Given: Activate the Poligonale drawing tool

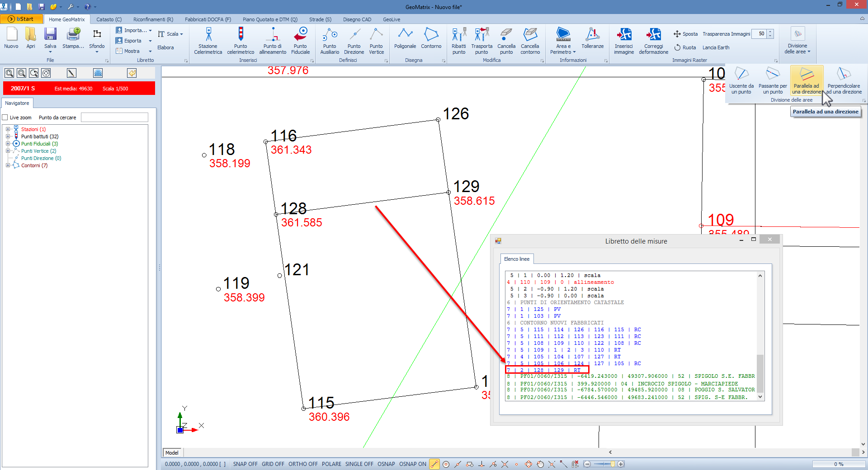Looking at the screenshot, I should coord(405,38).
